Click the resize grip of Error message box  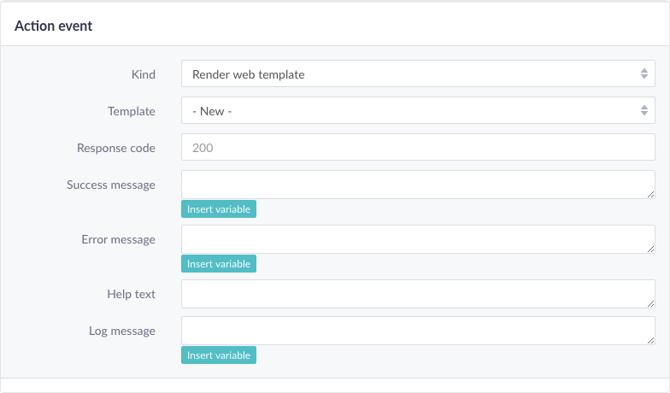click(650, 249)
